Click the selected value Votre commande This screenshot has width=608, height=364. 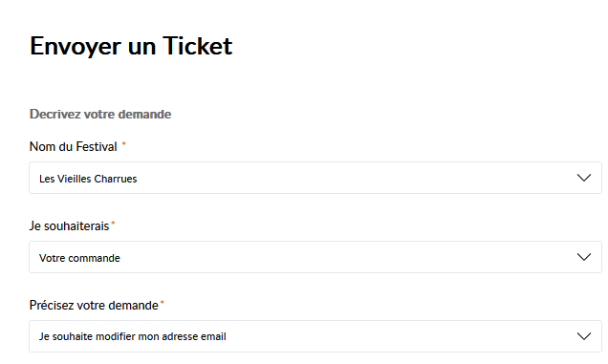click(x=79, y=258)
